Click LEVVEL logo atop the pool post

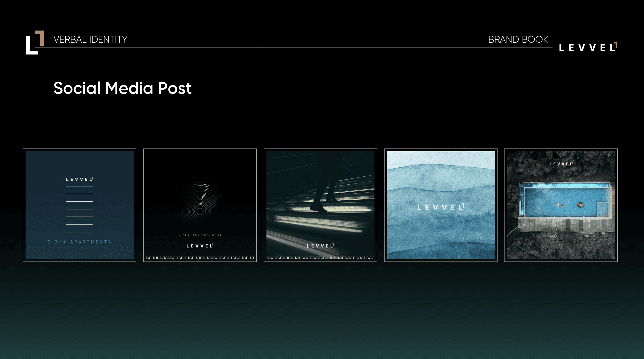(561, 164)
